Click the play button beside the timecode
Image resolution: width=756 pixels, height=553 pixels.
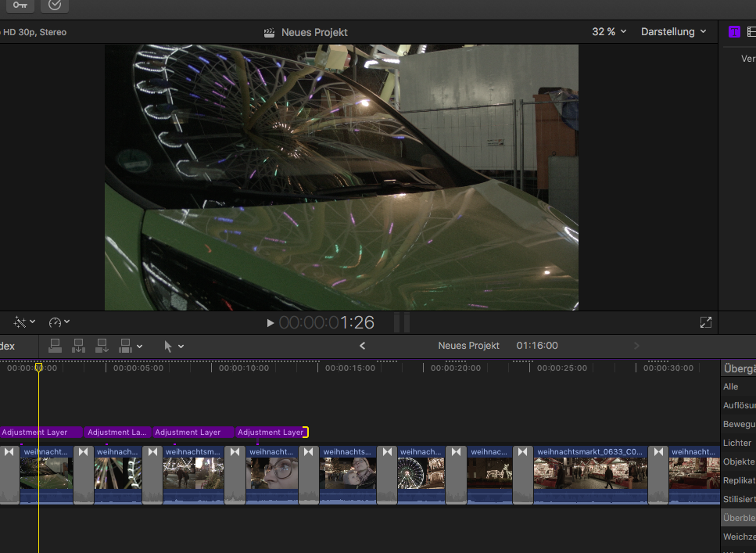(x=271, y=322)
